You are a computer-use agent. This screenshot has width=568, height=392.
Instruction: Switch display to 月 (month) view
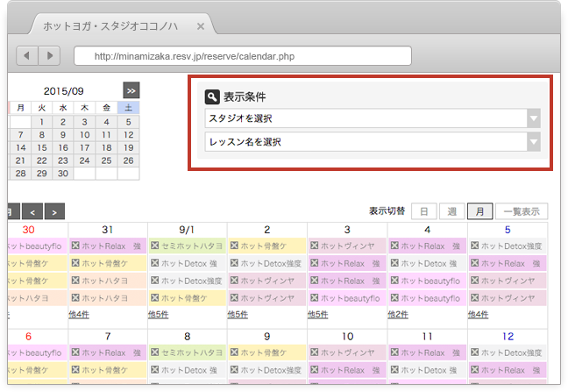click(x=479, y=211)
